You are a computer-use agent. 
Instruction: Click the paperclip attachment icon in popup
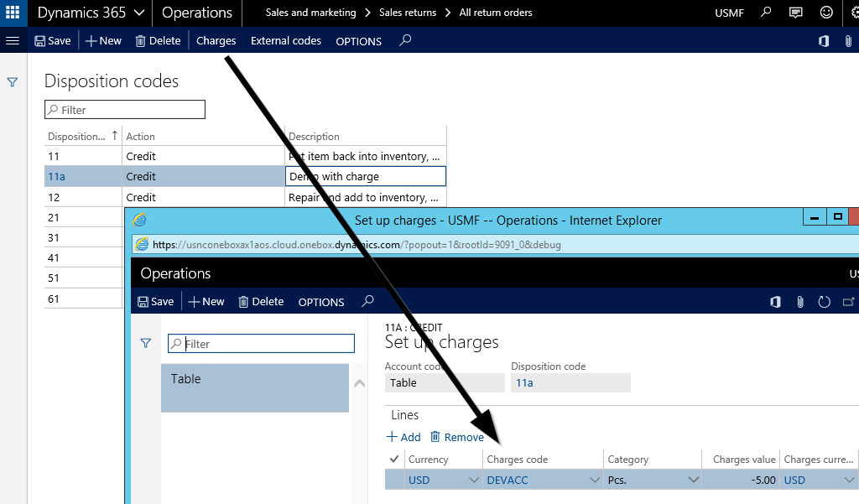[x=800, y=302]
